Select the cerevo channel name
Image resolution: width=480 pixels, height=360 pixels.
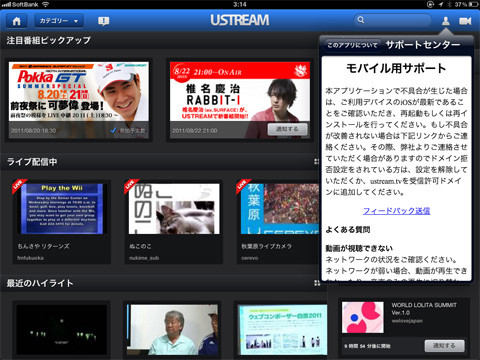pyautogui.click(x=250, y=258)
